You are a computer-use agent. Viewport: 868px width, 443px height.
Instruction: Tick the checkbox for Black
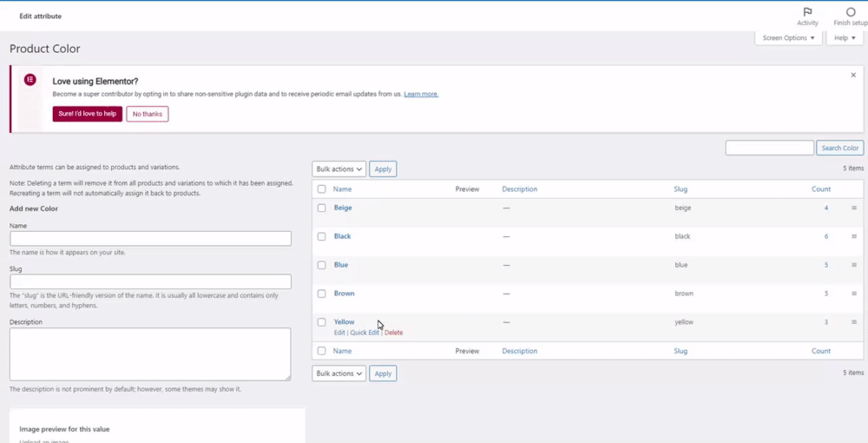click(321, 236)
